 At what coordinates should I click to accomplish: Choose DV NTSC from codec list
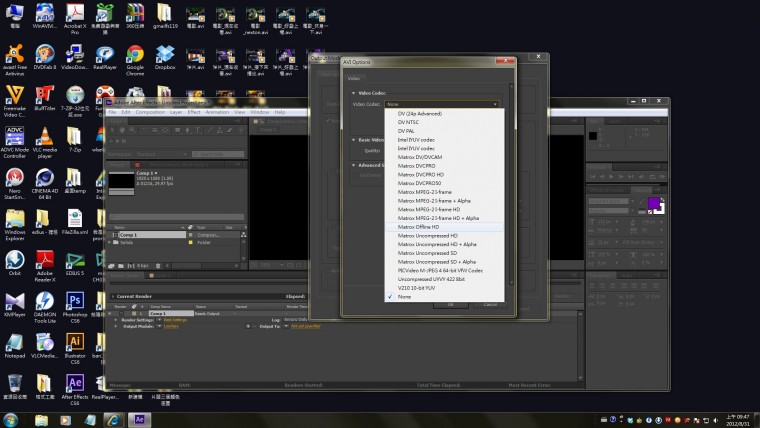(409, 122)
